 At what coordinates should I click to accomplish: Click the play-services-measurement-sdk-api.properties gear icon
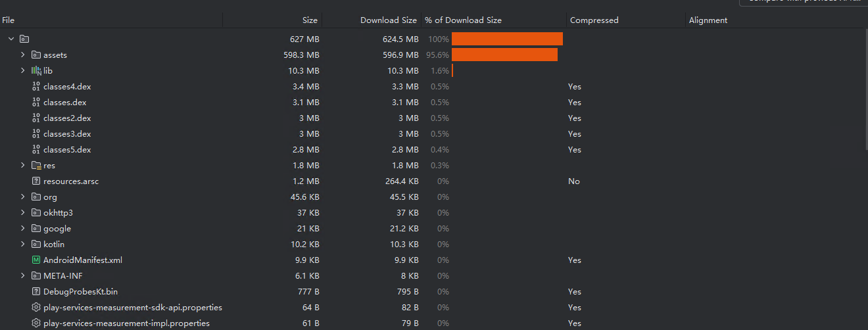coord(36,308)
